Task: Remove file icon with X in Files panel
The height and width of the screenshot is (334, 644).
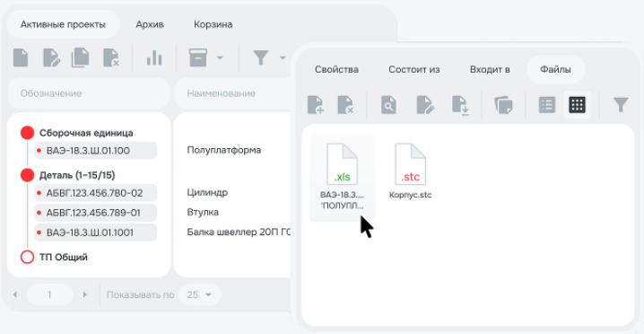Action: tap(345, 105)
